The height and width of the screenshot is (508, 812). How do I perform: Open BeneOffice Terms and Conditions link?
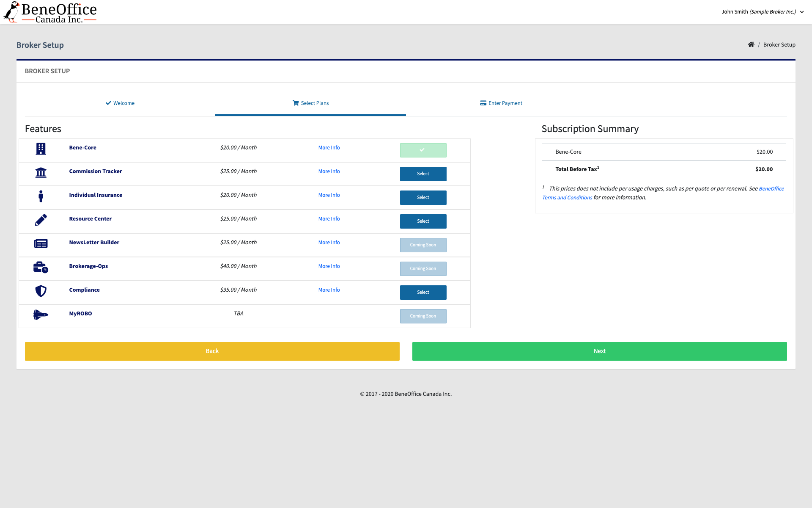click(x=567, y=198)
